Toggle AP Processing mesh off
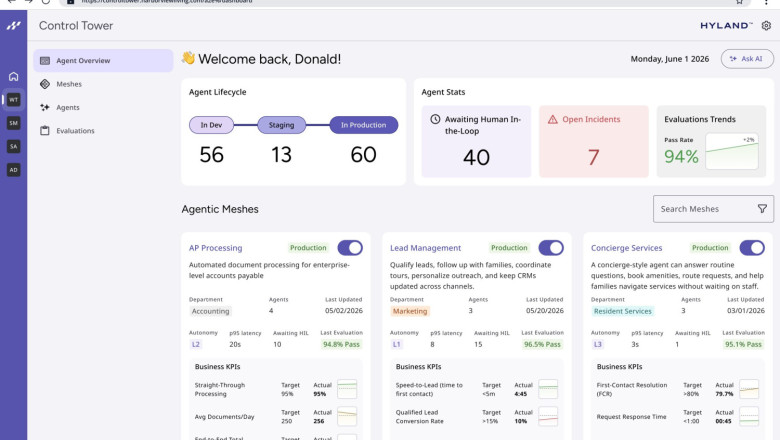 (x=350, y=248)
